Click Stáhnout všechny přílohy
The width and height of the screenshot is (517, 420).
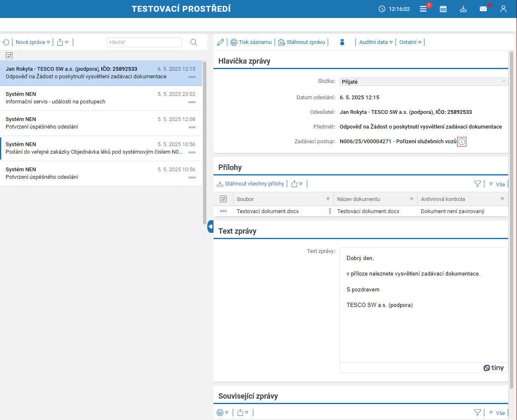[250, 184]
